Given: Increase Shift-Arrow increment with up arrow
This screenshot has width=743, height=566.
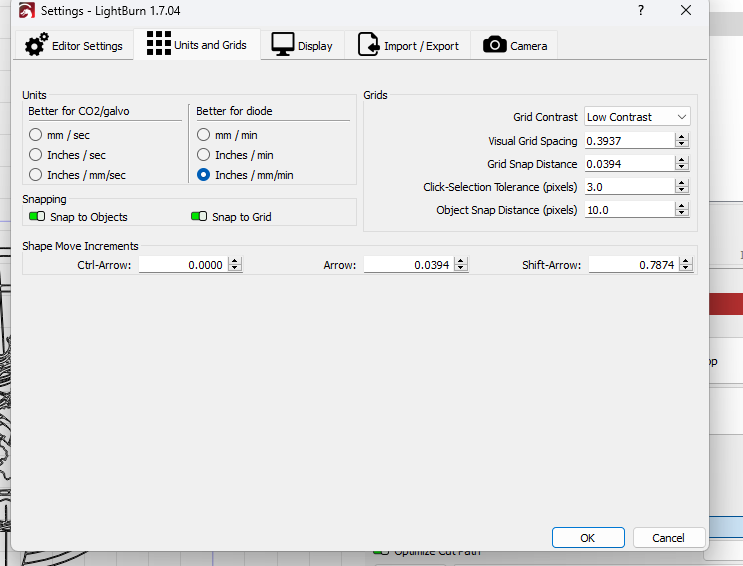Looking at the screenshot, I should pos(686,261).
